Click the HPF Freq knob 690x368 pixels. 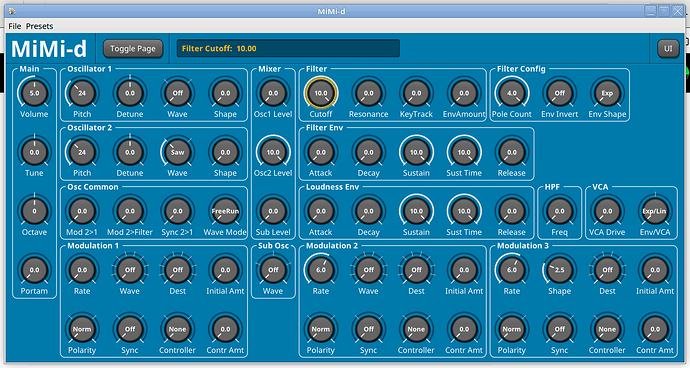[x=559, y=211]
